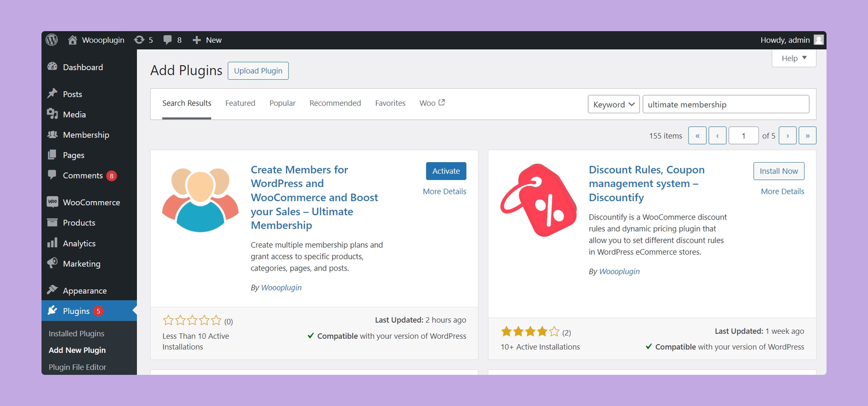
Task: Click Woooplugin author link under Discountify
Action: coord(619,271)
